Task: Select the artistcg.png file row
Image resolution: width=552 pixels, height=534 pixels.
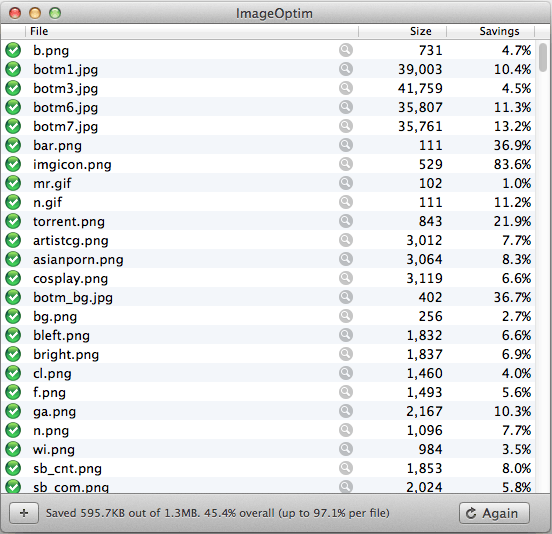Action: click(268, 240)
